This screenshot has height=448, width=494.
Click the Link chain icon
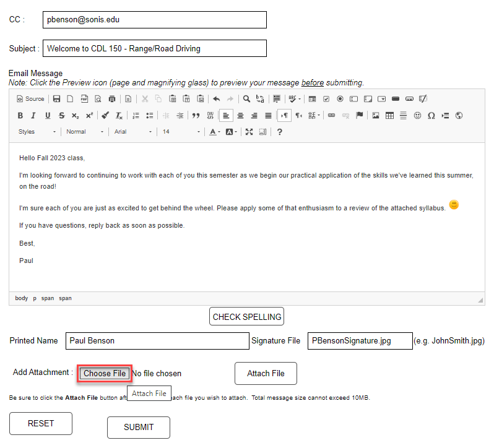[331, 116]
